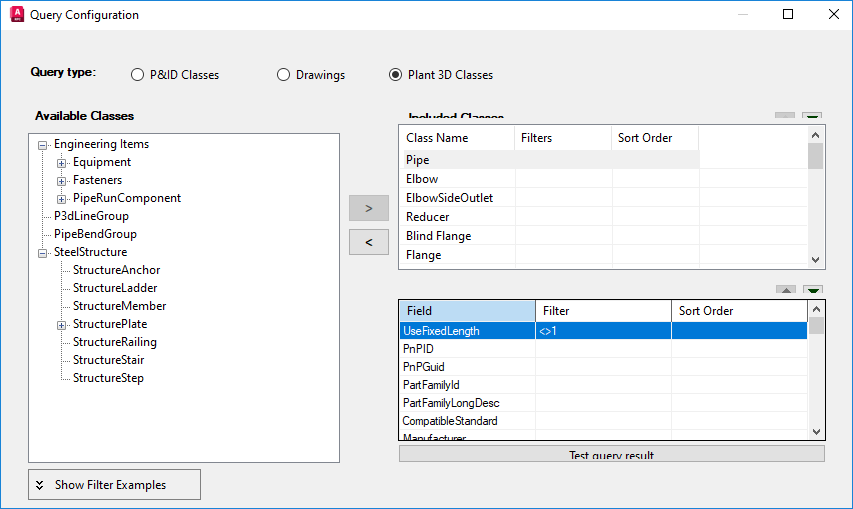The width and height of the screenshot is (853, 509).
Task: Select Plant 3D Classes radio button
Action: tap(396, 75)
